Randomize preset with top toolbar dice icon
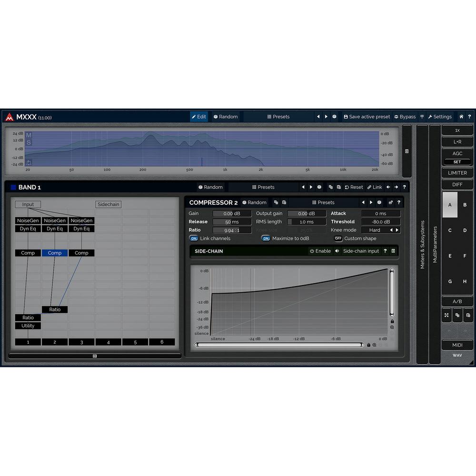This screenshot has height=476, width=476. point(334,117)
